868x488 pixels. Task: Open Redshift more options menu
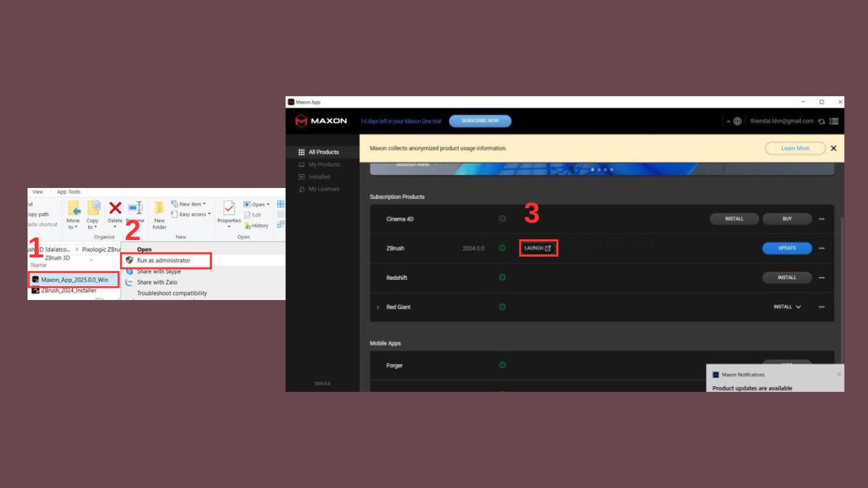822,278
